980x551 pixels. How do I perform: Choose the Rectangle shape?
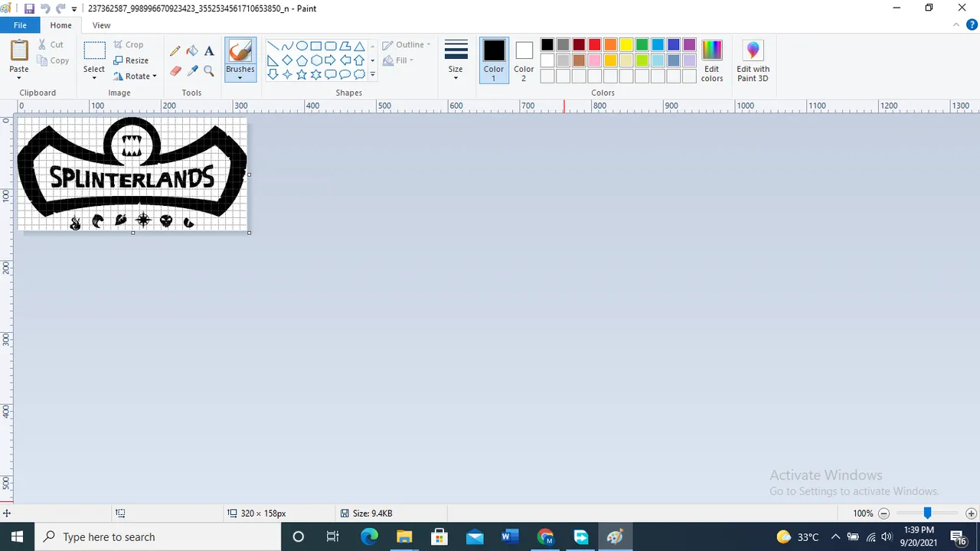pyautogui.click(x=316, y=46)
